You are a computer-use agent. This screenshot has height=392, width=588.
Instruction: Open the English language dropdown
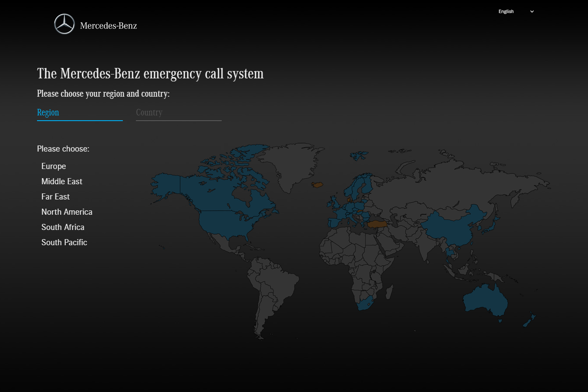coord(506,12)
